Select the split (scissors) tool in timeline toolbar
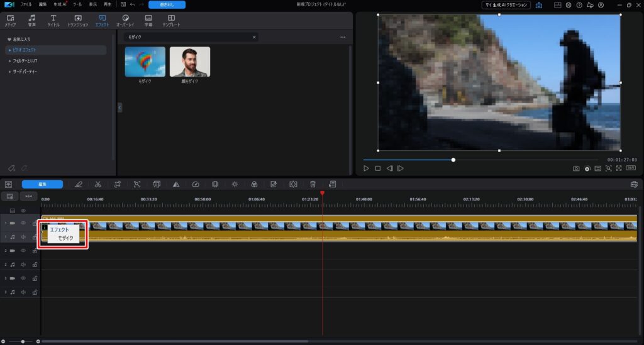The width and height of the screenshot is (644, 345). tap(98, 184)
